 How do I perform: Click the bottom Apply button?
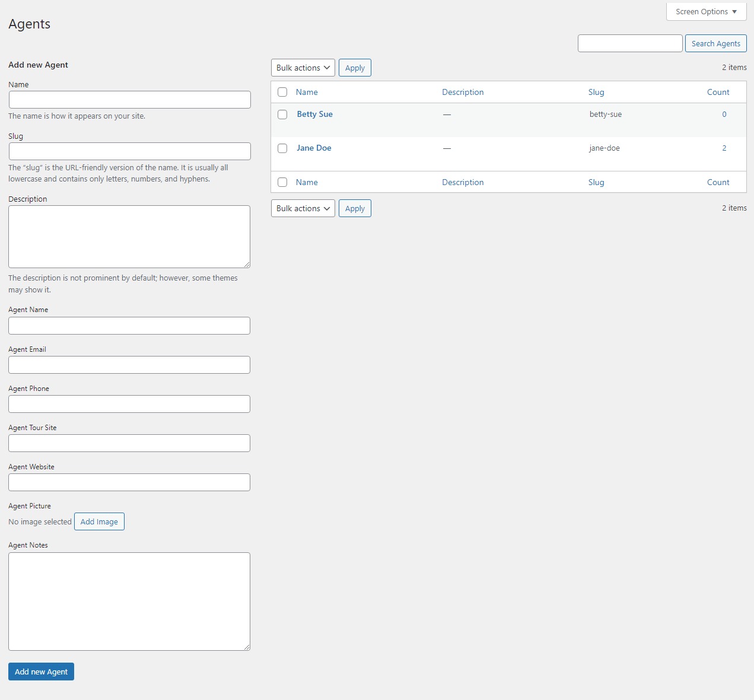click(355, 208)
